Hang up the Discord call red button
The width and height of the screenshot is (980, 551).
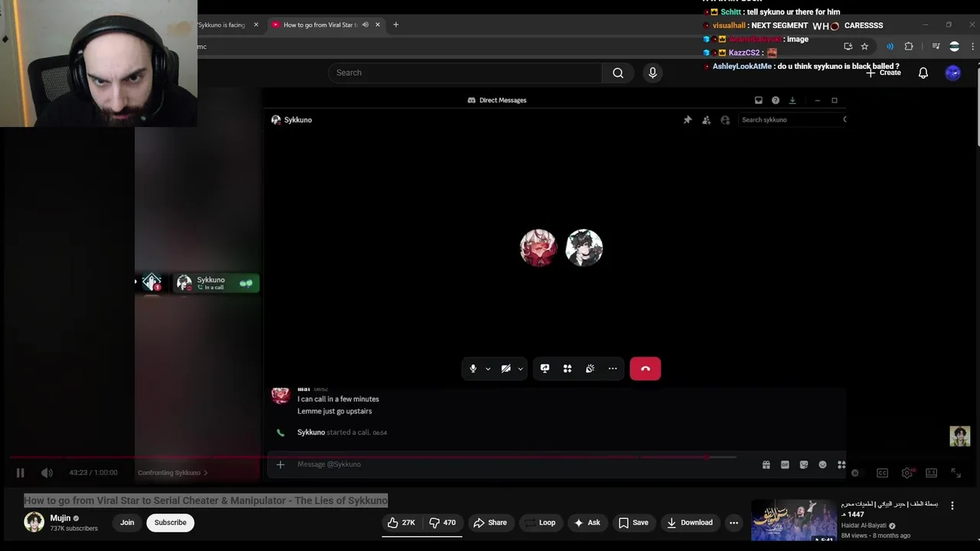(645, 369)
